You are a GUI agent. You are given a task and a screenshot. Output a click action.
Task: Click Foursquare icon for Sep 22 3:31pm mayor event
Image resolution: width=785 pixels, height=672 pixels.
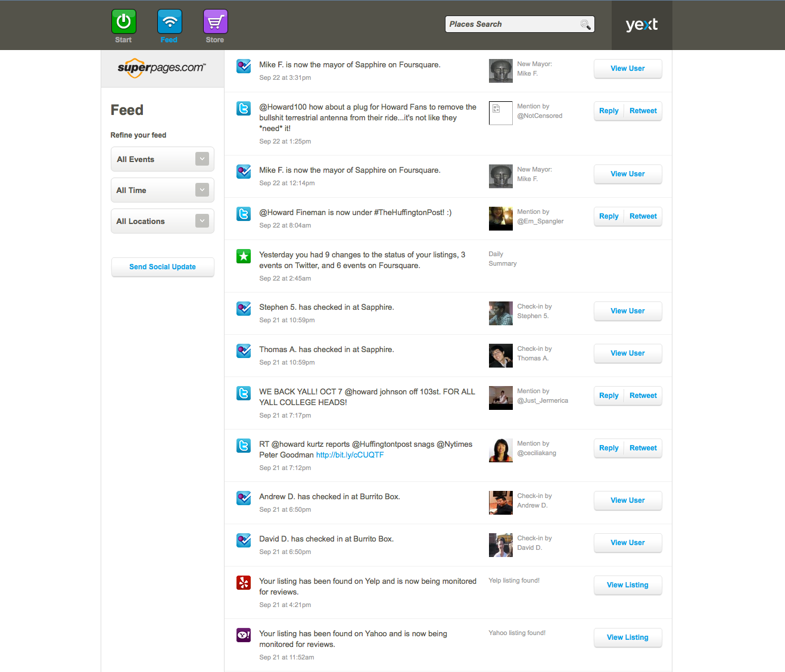coord(244,66)
